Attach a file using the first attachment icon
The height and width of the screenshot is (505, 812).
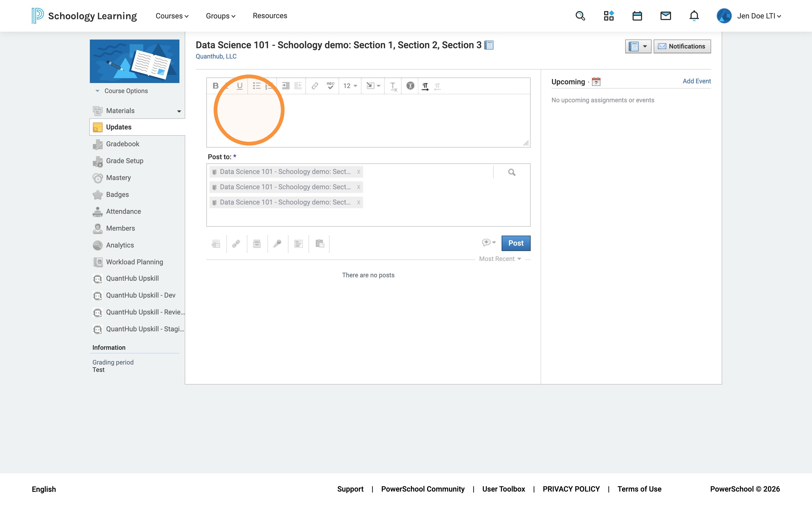pyautogui.click(x=216, y=244)
